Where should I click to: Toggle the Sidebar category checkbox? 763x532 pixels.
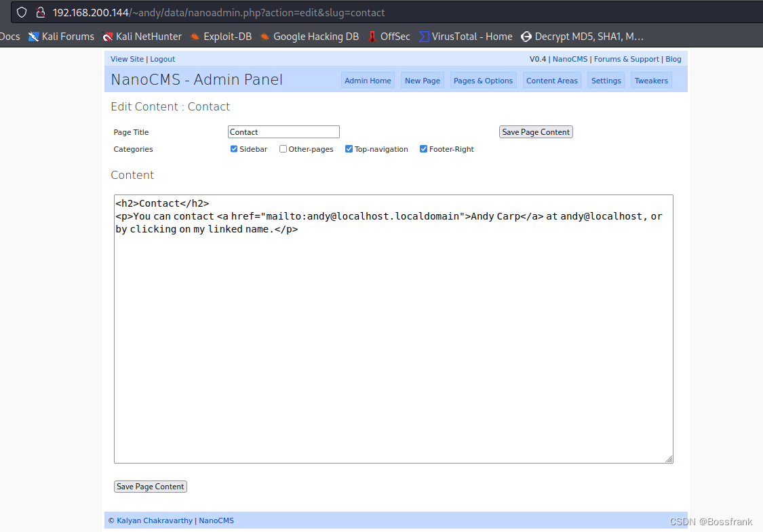[x=233, y=149]
